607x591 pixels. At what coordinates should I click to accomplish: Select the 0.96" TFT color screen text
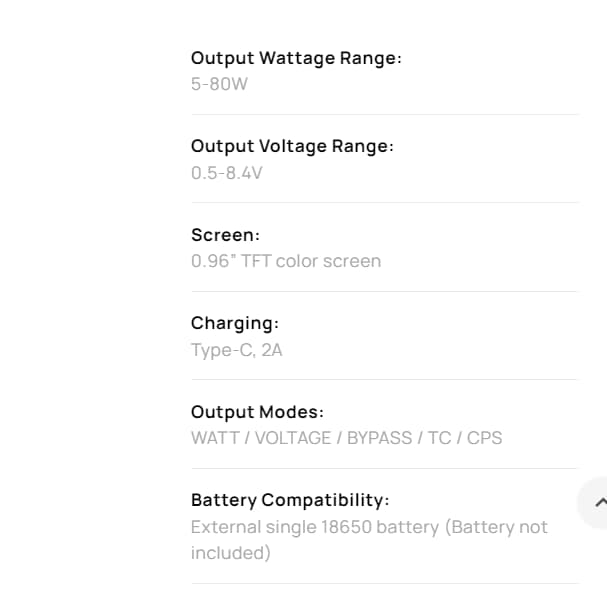coord(285,261)
